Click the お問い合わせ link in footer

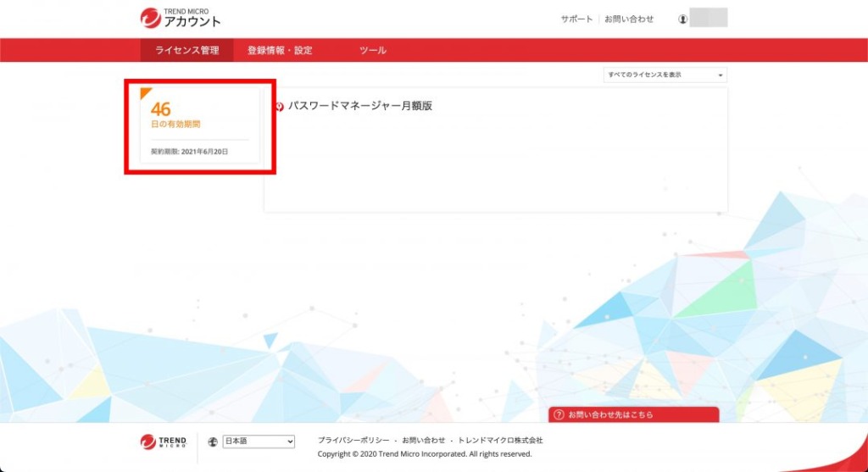tap(424, 441)
